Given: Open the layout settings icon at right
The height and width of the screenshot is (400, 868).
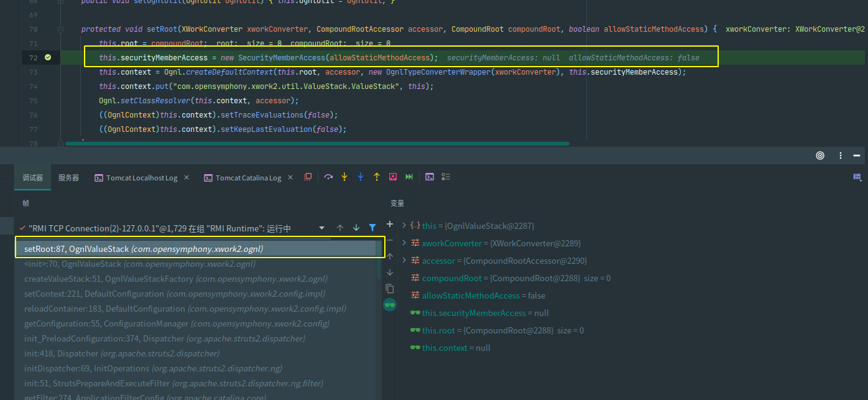Looking at the screenshot, I should tap(857, 177).
